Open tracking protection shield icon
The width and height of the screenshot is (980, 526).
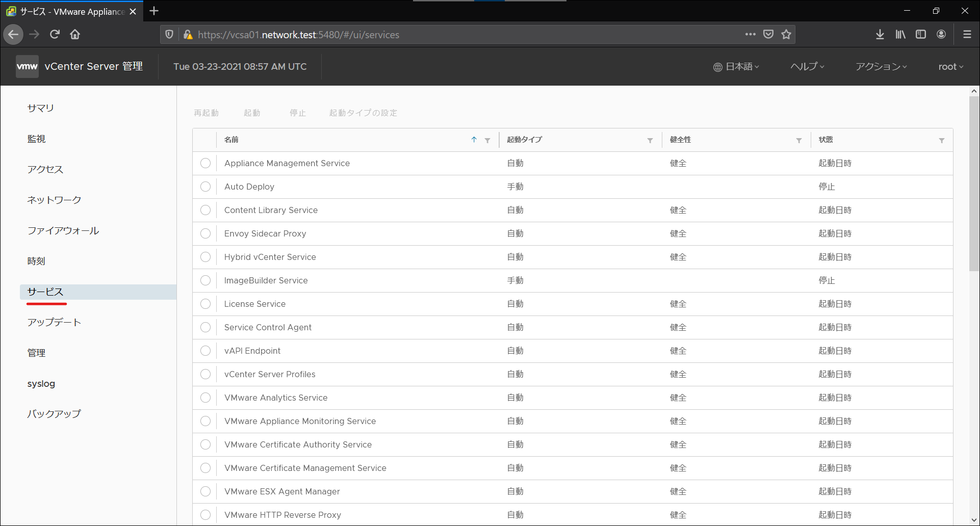click(169, 35)
